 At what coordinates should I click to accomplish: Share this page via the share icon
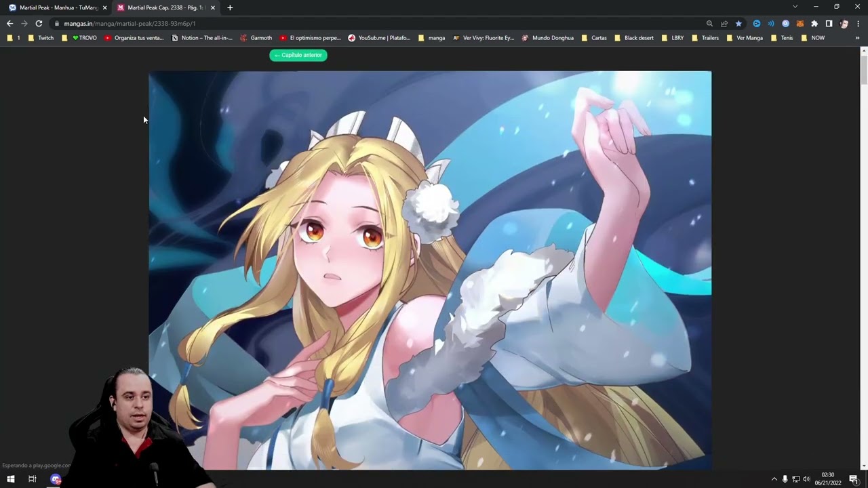724,23
